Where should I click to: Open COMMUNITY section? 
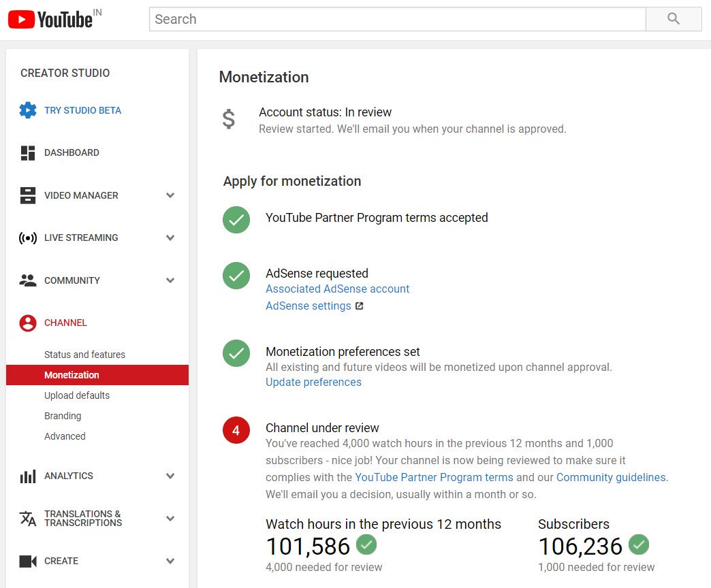[72, 280]
